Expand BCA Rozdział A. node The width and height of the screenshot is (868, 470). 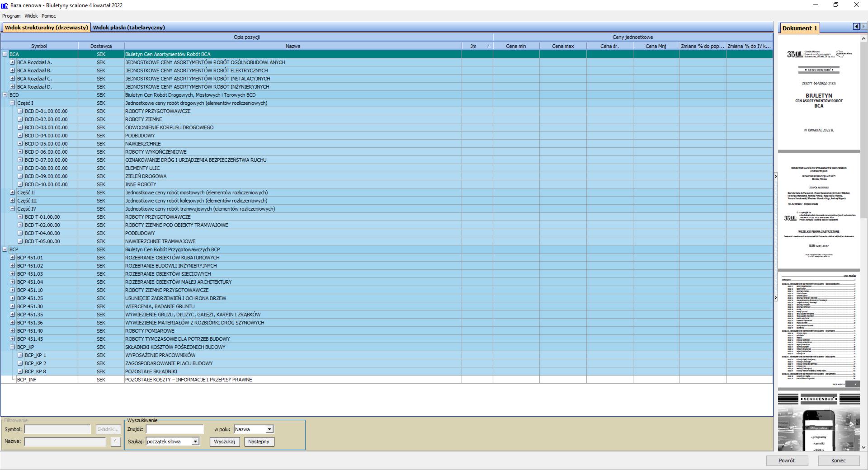pos(13,62)
